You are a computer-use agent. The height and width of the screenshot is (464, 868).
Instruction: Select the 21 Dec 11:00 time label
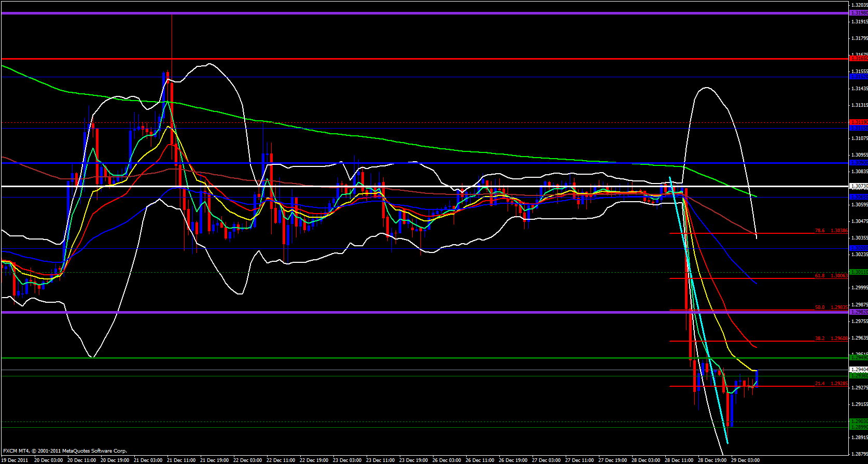click(x=181, y=460)
